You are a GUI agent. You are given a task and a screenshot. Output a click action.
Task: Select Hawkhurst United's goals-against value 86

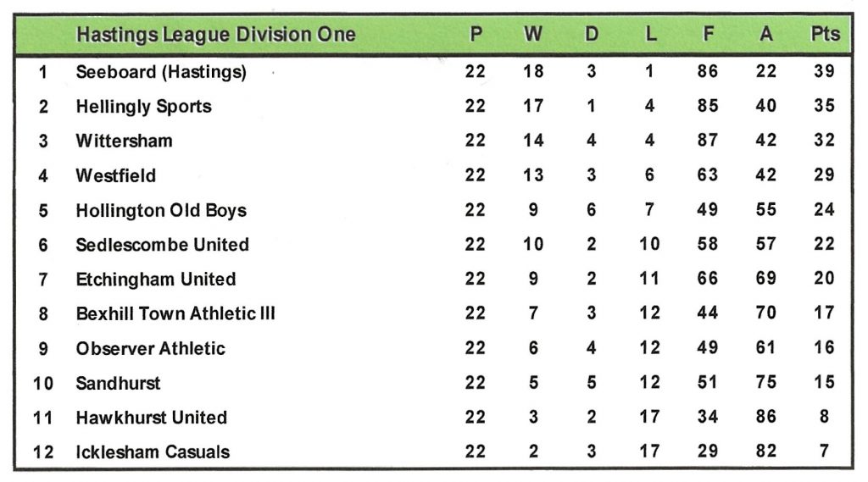[766, 418]
